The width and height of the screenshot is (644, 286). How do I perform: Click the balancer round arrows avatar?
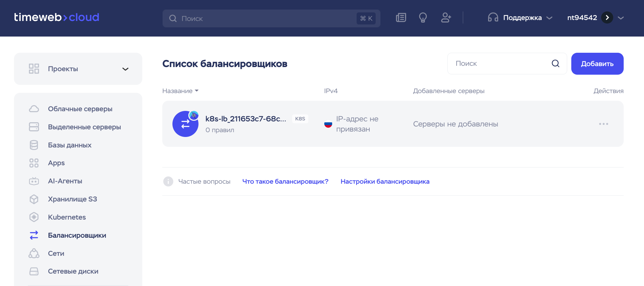[185, 124]
